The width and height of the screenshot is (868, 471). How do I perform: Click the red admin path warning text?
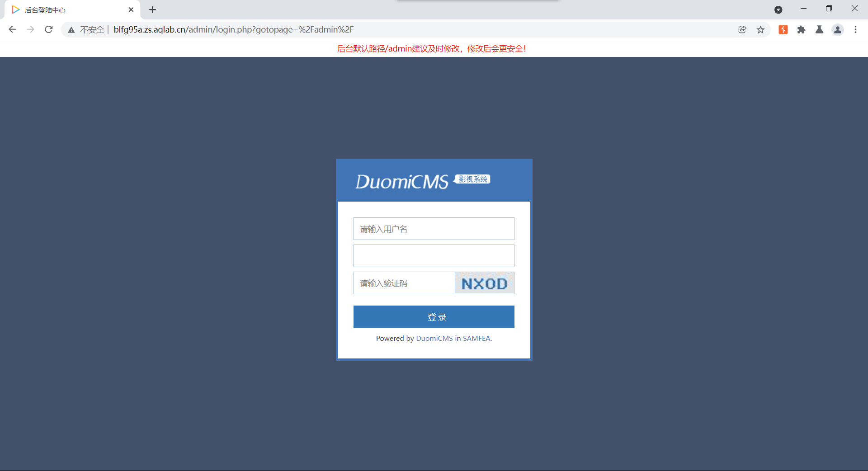432,48
